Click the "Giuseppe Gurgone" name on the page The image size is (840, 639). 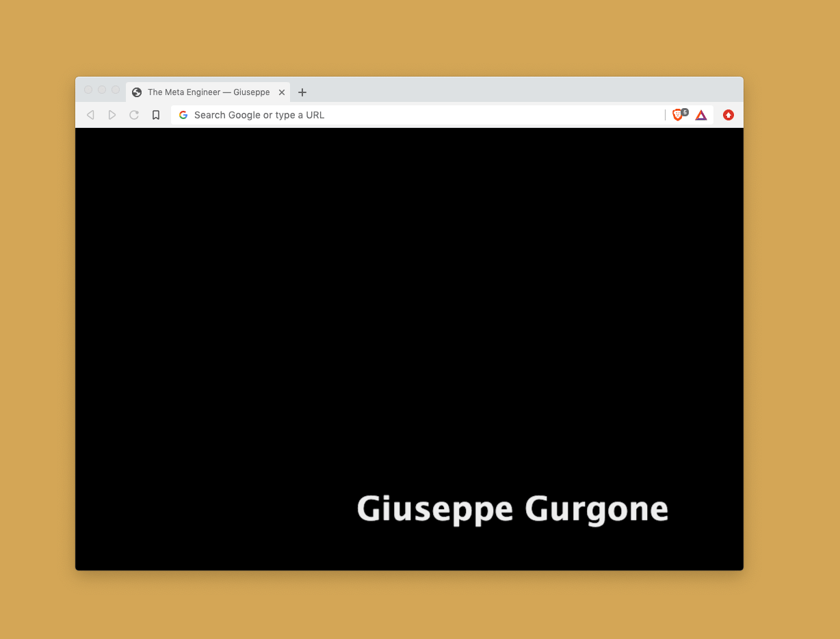(512, 509)
